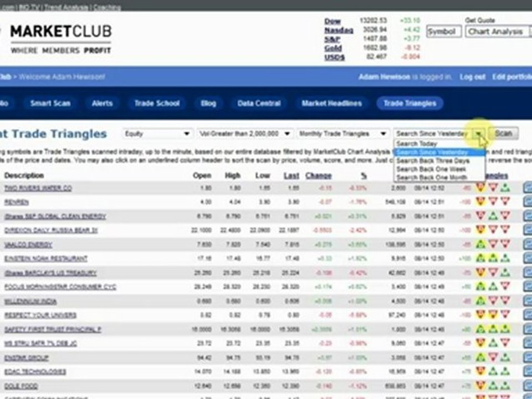Open chart icon for TWO RIVERS WATER CO

528,188
